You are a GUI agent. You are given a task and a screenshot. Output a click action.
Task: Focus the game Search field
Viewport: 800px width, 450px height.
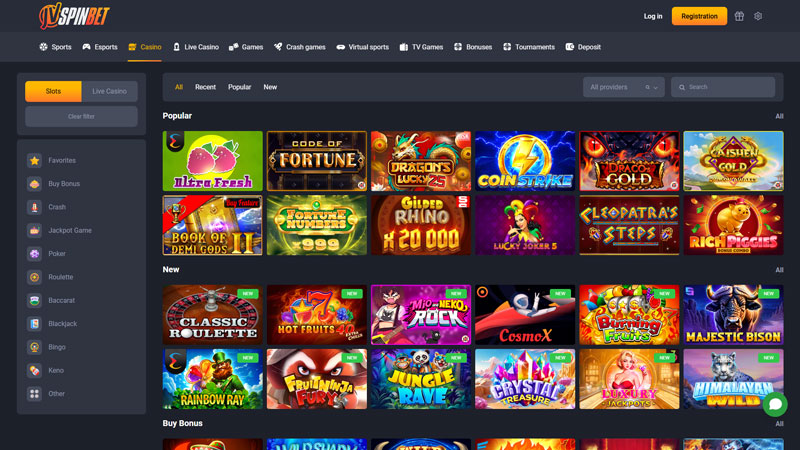point(723,87)
